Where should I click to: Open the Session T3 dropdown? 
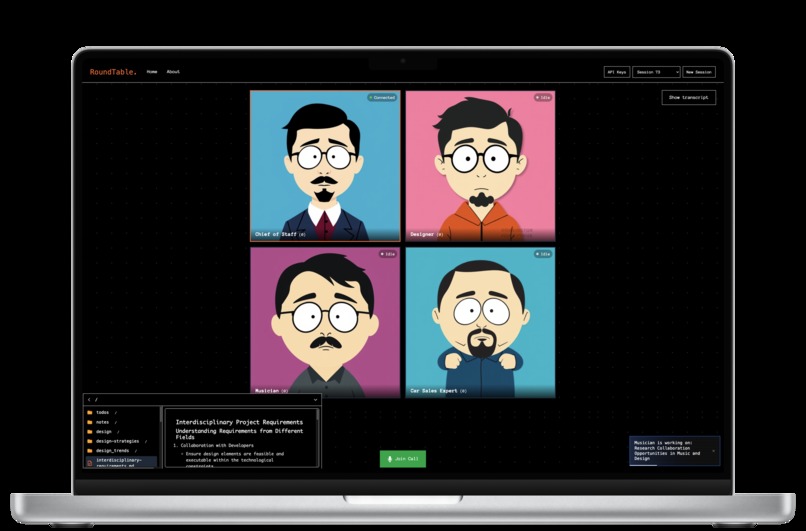(x=656, y=72)
